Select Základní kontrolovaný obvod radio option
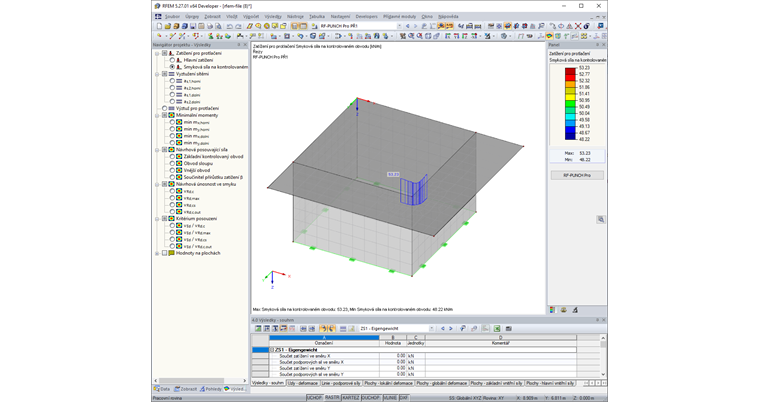 (172, 157)
